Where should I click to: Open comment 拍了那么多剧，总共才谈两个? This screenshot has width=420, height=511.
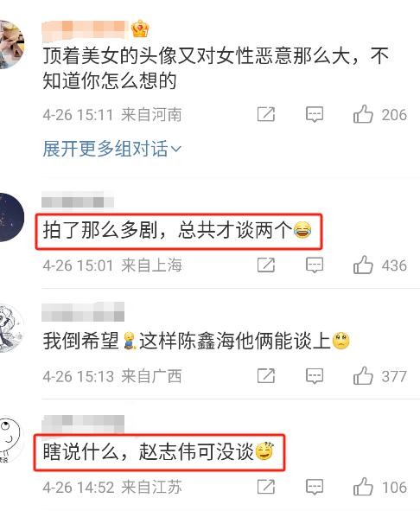[177, 230]
